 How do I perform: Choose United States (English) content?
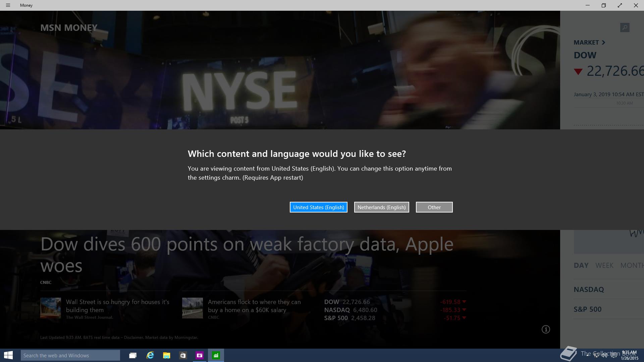319,207
